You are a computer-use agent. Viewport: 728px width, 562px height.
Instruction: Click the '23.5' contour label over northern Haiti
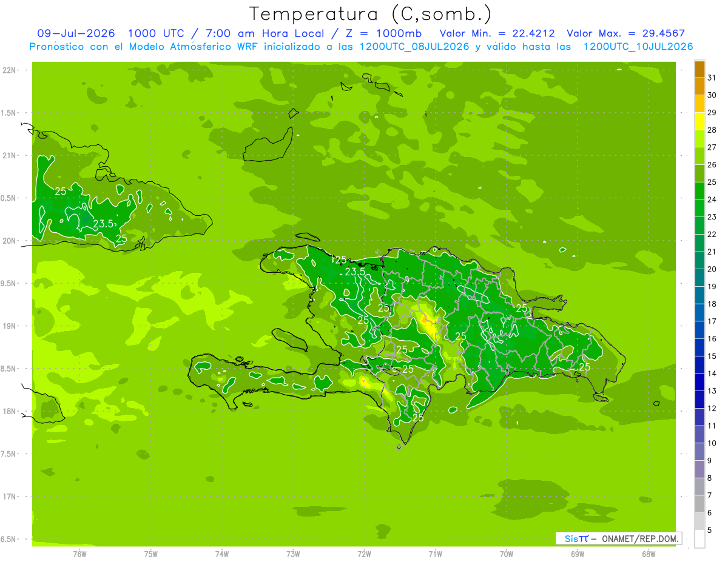(354, 272)
